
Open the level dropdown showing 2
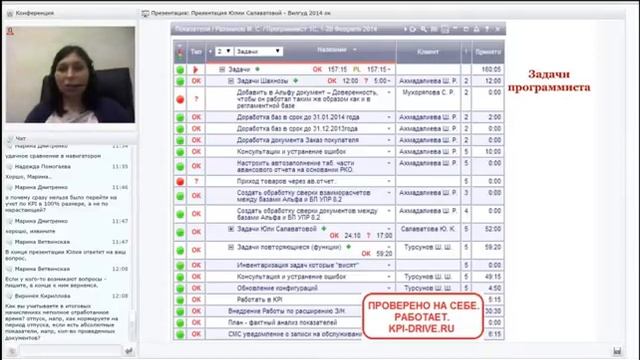coord(224,51)
